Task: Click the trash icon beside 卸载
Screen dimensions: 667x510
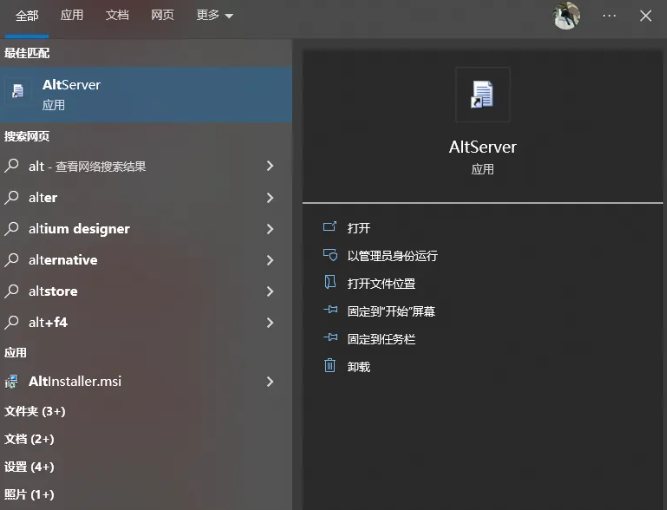Action: point(330,365)
